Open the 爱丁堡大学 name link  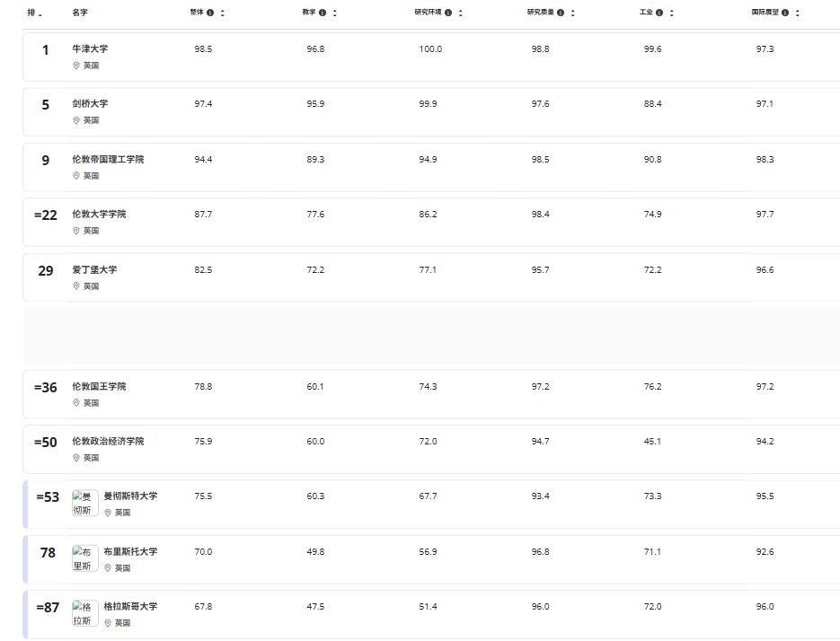(x=94, y=269)
